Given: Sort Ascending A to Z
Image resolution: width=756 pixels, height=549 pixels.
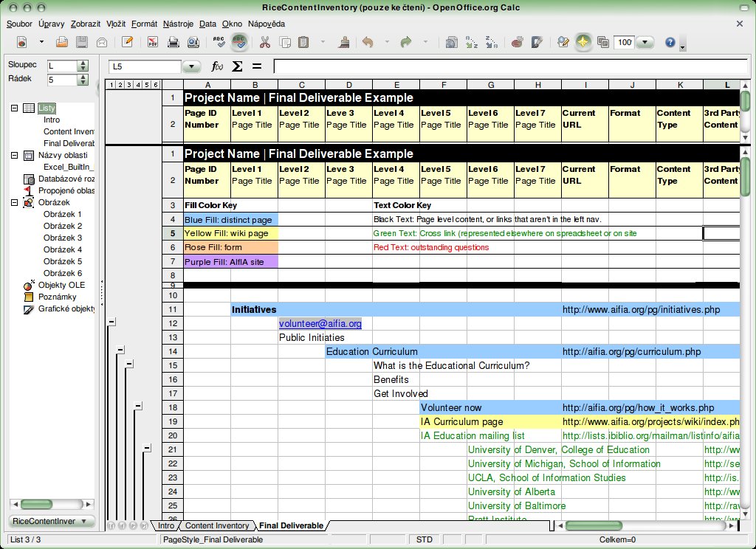Looking at the screenshot, I should pos(472,42).
